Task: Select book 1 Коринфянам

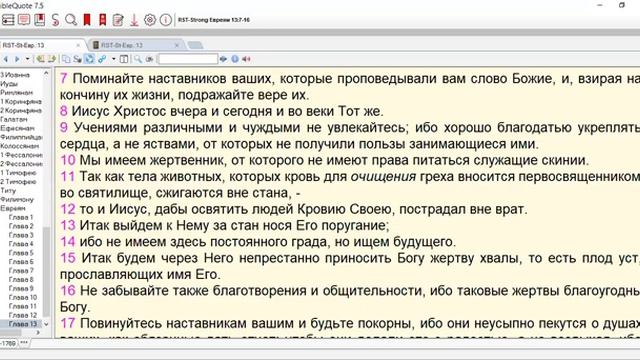Action: pos(21,102)
